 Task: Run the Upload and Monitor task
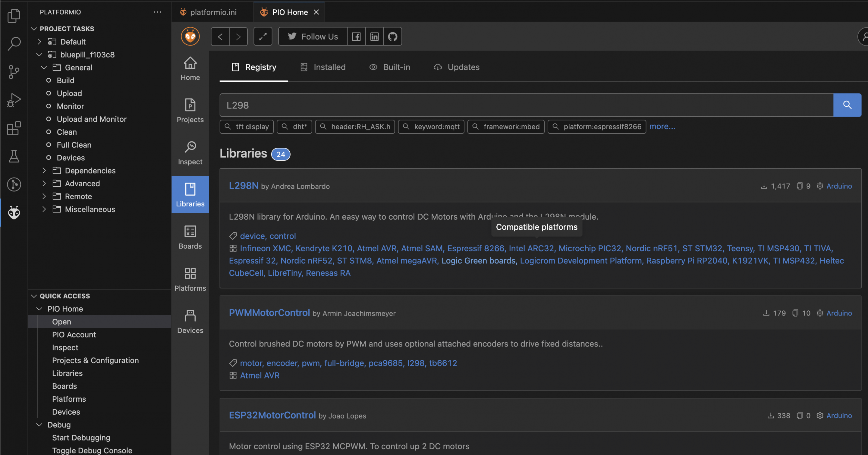tap(92, 119)
